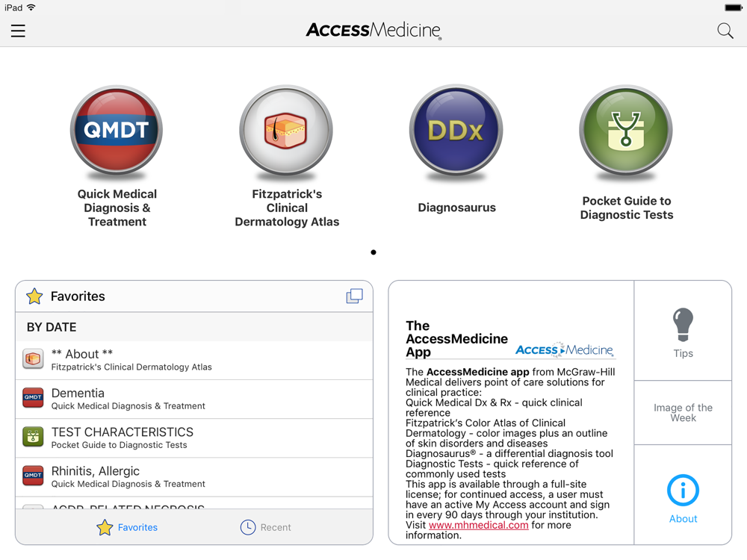Click the Tips label

pos(684,353)
